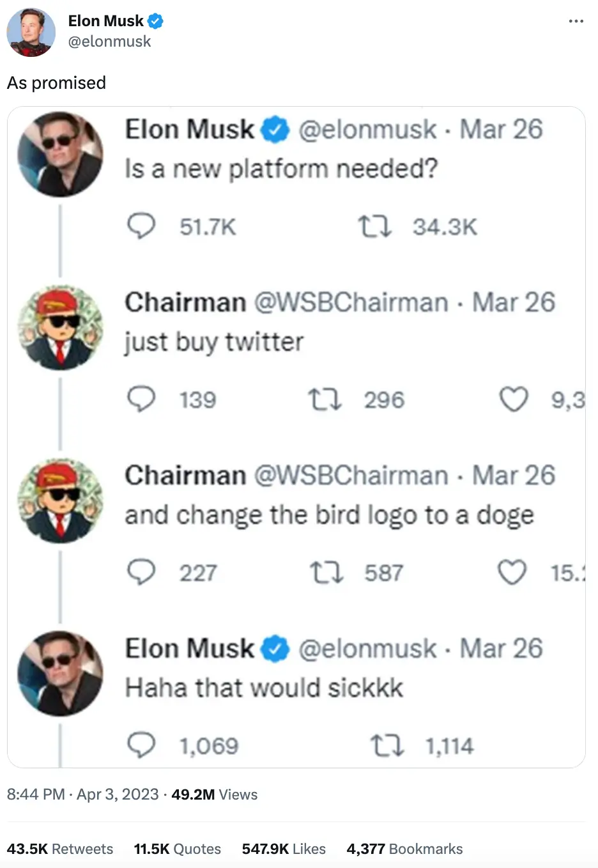
Task: Click the Chairman avatar beside "just buy twitter"
Action: (x=61, y=329)
